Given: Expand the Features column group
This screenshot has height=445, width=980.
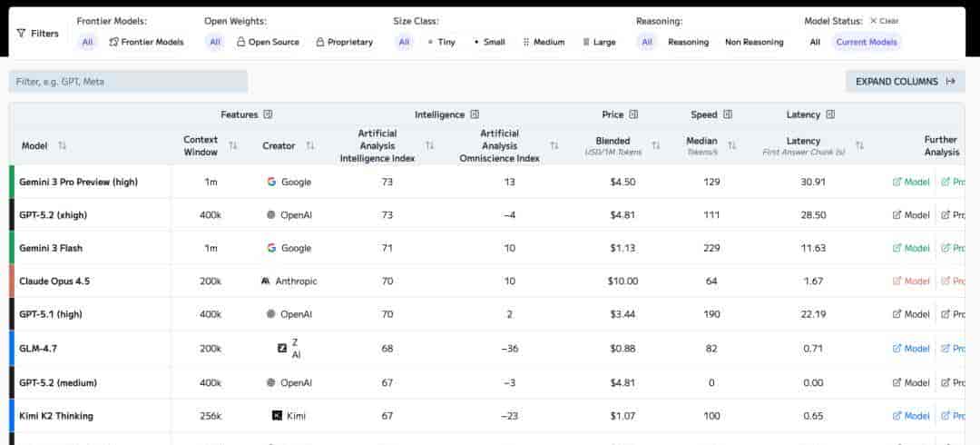Looking at the screenshot, I should [268, 114].
